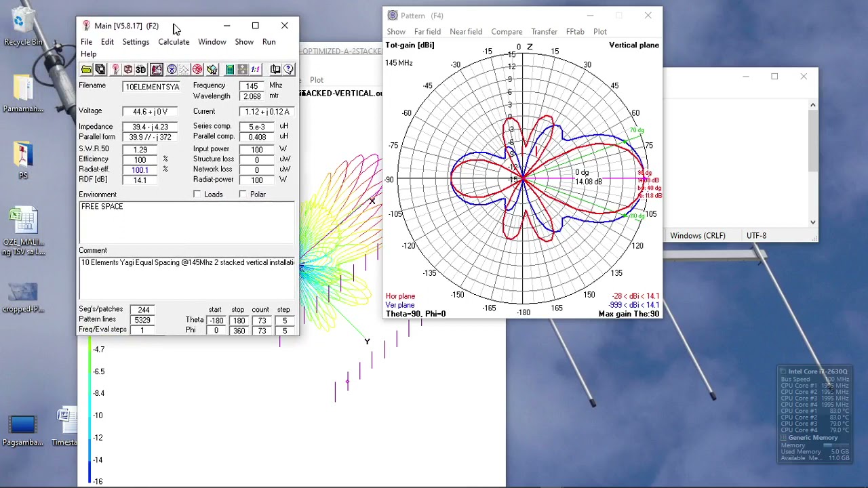Click the S.W.R.50 value 1.29
The image size is (868, 488).
(x=140, y=149)
